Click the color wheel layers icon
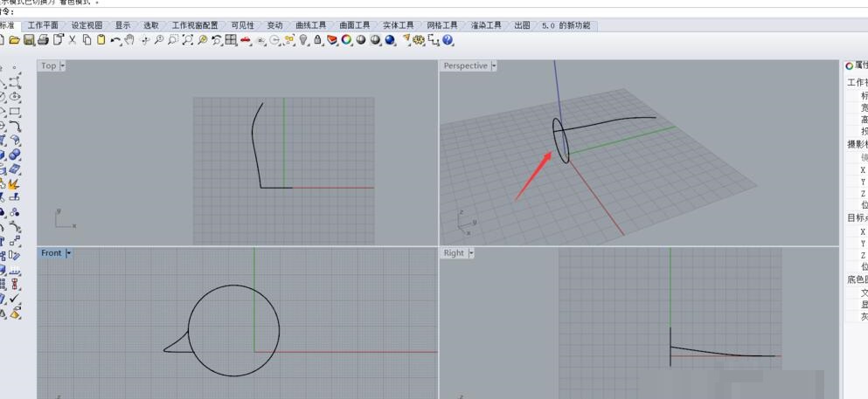Image resolution: width=868 pixels, height=399 pixels. pos(346,40)
